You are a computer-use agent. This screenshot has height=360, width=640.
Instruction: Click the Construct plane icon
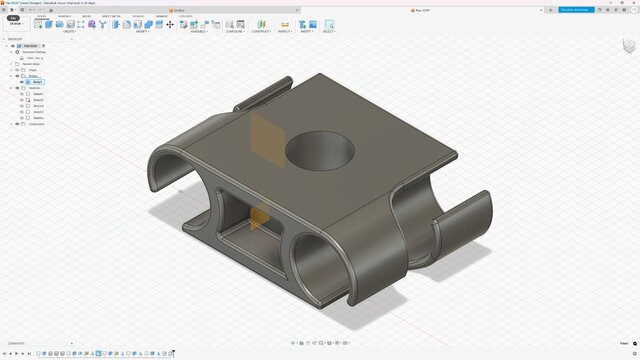261,24
